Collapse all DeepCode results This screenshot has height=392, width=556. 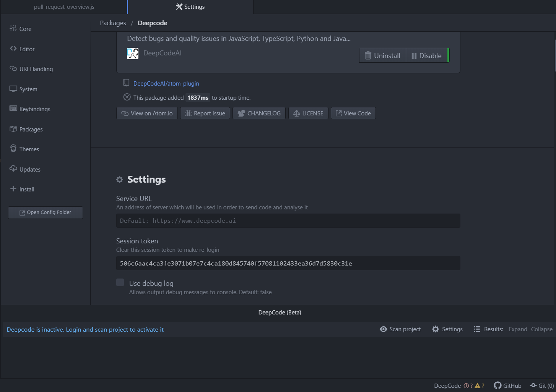pyautogui.click(x=541, y=329)
